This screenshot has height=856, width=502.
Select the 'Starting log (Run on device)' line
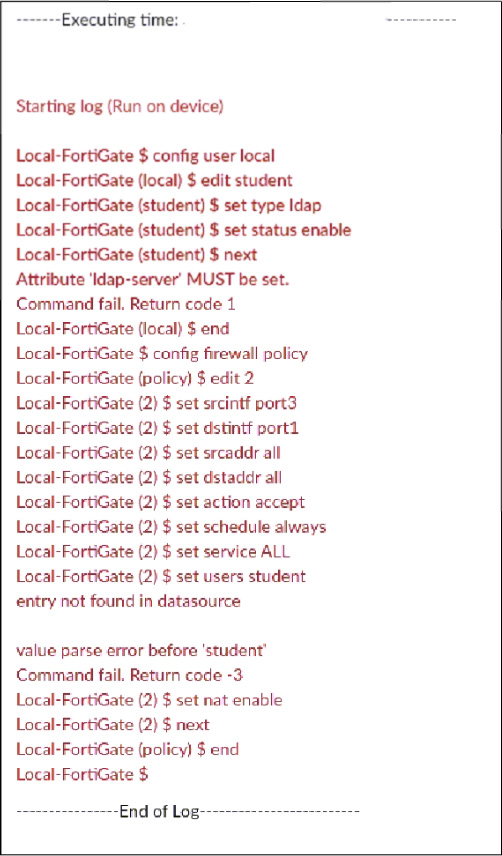119,106
